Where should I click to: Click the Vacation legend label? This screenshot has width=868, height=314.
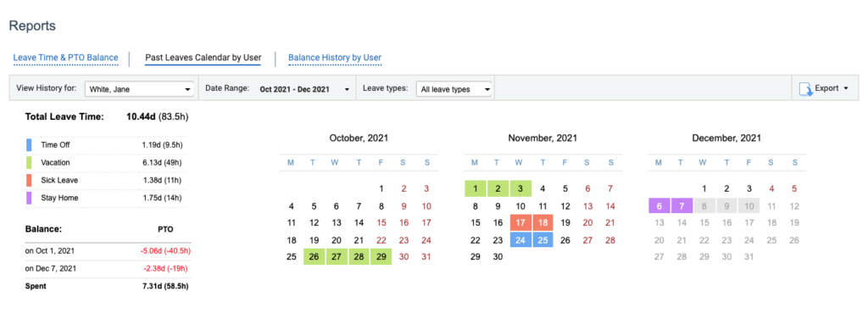coord(54,163)
